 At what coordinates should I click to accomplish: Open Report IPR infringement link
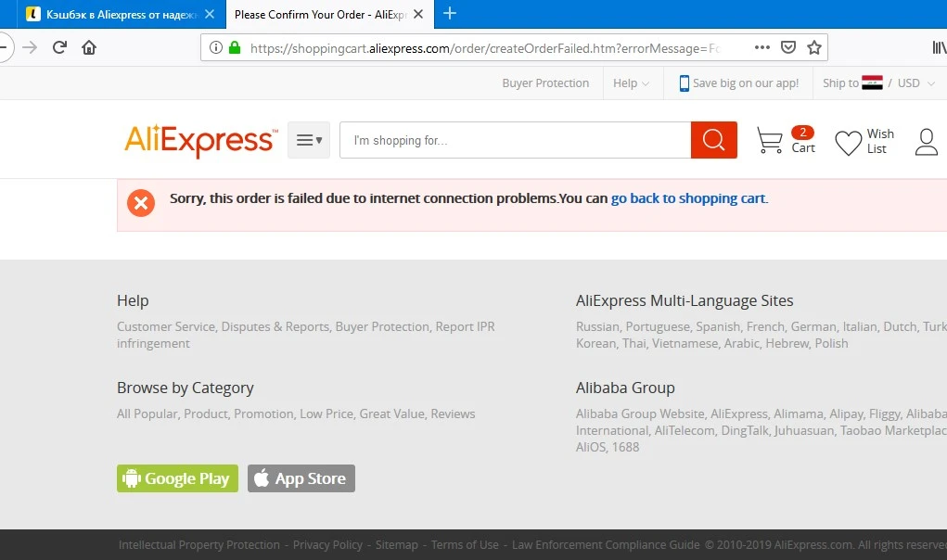[305, 335]
